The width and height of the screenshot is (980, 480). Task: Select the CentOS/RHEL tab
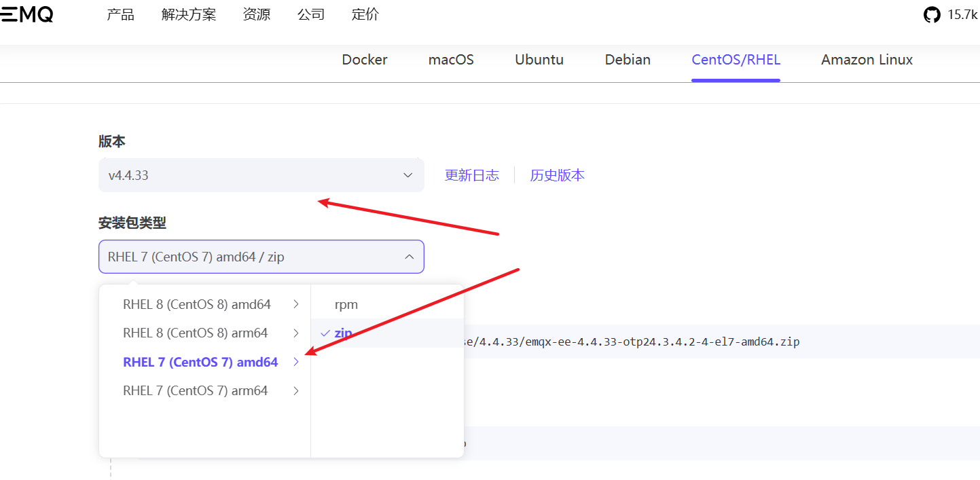point(736,60)
